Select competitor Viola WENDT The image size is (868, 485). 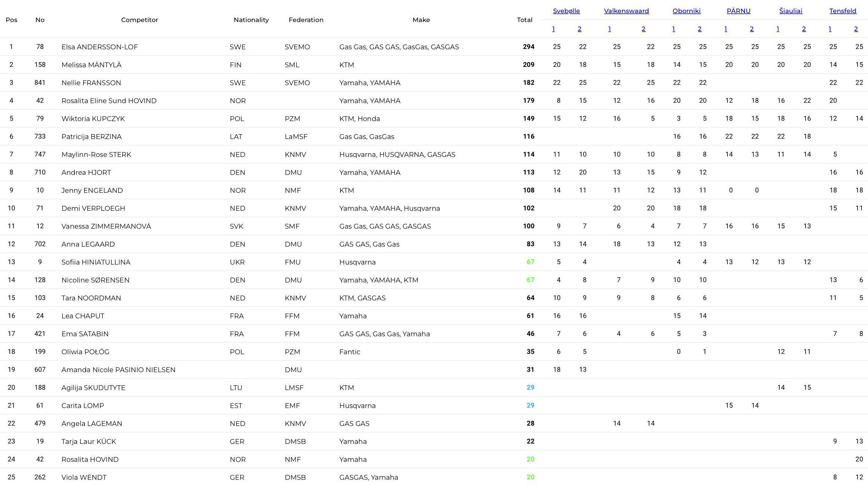84,477
